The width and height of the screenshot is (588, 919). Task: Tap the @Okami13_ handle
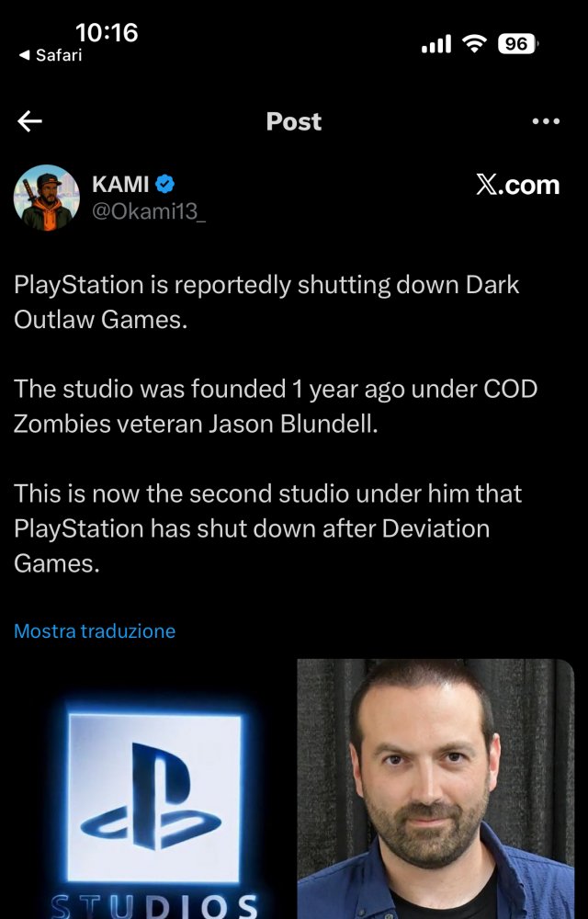click(x=149, y=211)
